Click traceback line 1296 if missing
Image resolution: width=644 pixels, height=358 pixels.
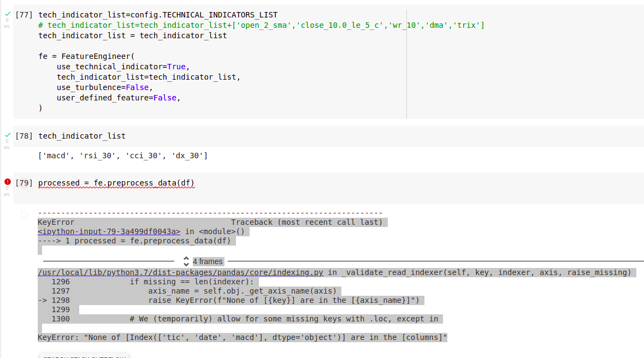(153, 282)
